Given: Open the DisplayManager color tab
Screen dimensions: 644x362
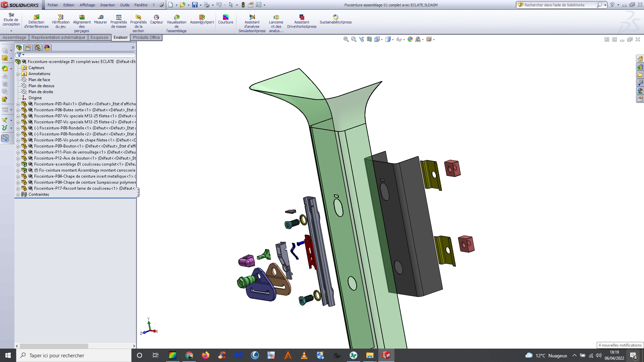Looking at the screenshot, I should (x=47, y=48).
